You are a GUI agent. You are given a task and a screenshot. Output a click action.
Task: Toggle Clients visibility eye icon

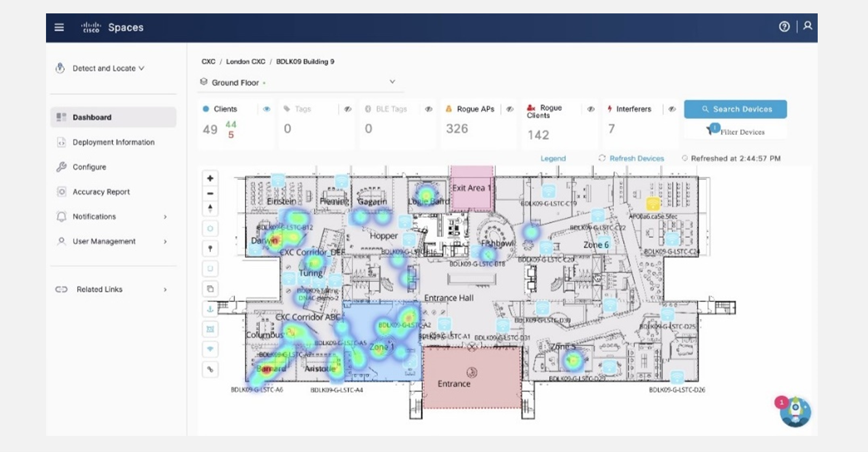pos(267,109)
